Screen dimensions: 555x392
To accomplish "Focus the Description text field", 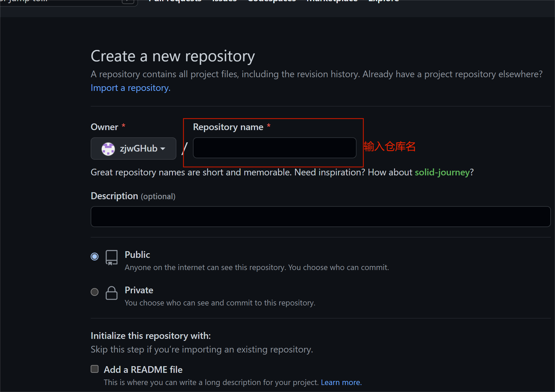I will click(321, 217).
